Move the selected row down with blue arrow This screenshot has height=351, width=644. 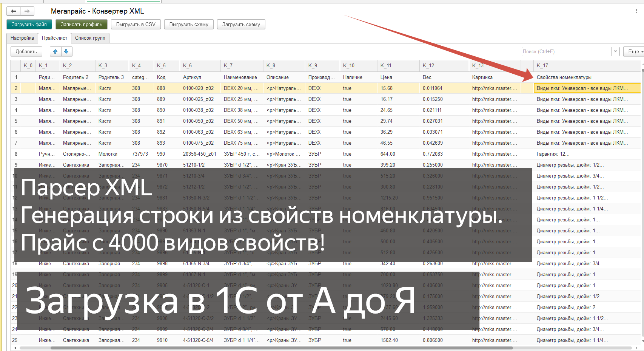tap(66, 51)
